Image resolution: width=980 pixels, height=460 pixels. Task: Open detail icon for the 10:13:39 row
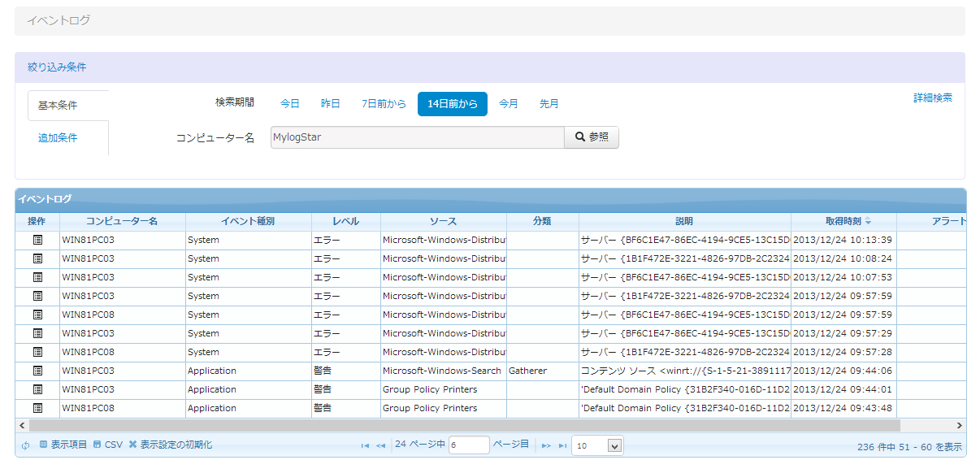(x=37, y=240)
